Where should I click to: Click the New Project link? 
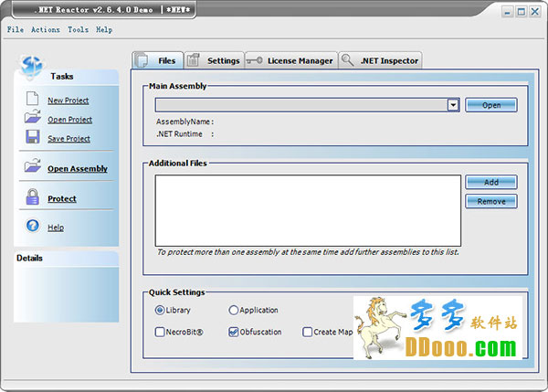68,101
